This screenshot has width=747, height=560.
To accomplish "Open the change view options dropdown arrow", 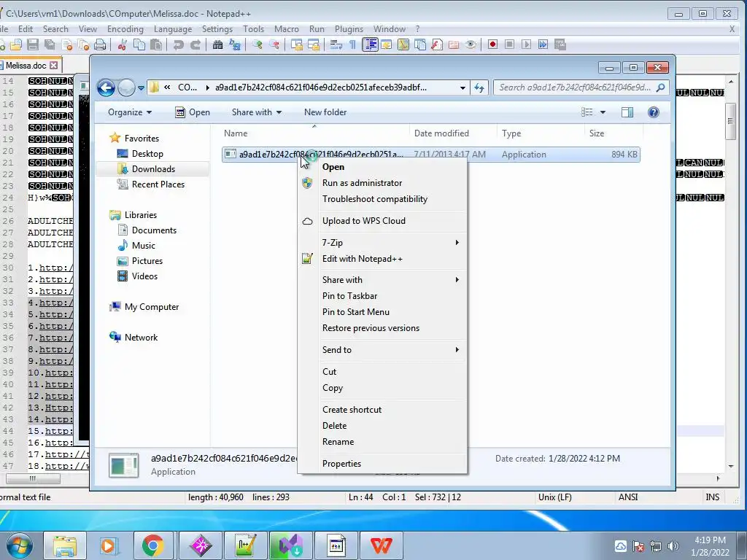I will (603, 112).
